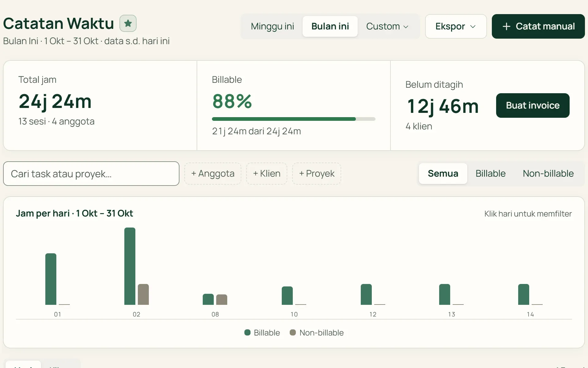Image resolution: width=588 pixels, height=368 pixels.
Task: Select the Bulan ini period tab
Action: click(330, 26)
